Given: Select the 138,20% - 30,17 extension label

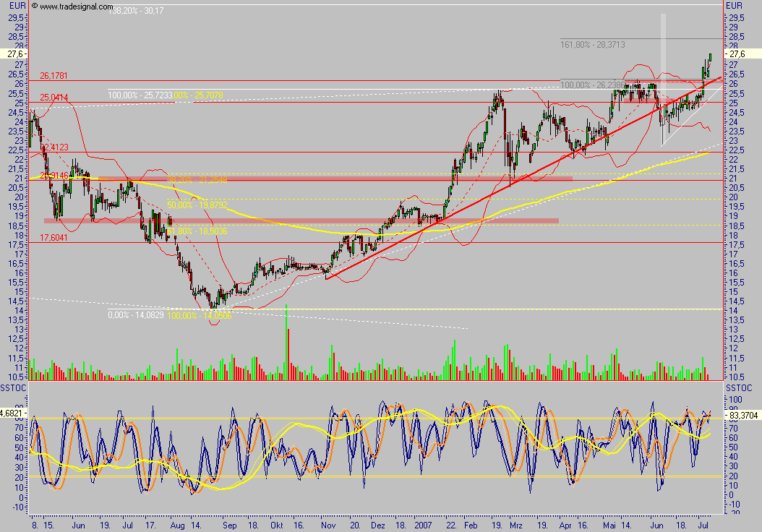Looking at the screenshot, I should [x=136, y=10].
